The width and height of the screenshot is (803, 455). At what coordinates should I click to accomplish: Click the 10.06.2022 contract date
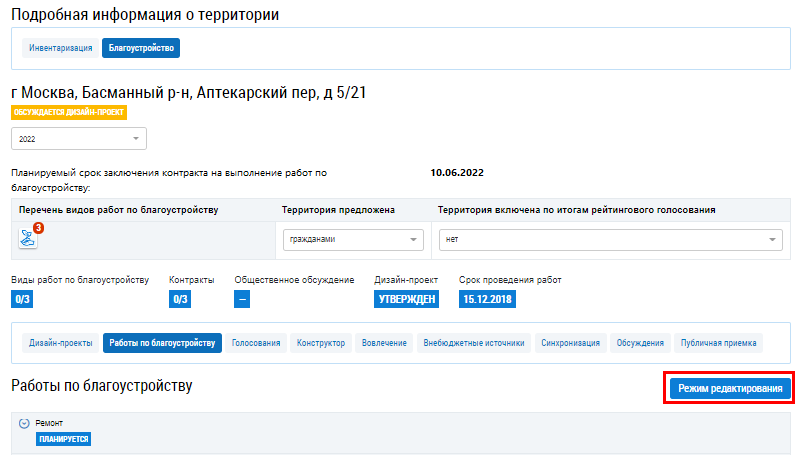coord(457,173)
